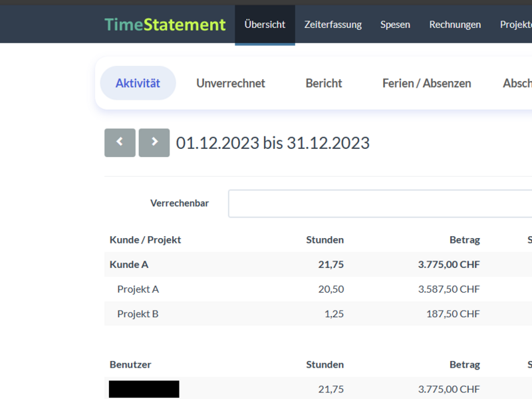
Task: Open the Übersicht navigation item
Action: 265,25
